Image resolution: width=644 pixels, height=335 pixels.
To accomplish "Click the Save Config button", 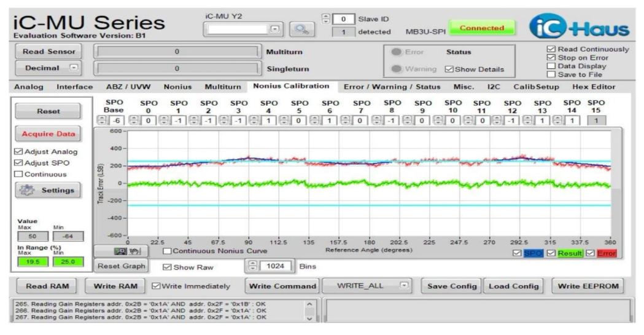I will tap(452, 286).
